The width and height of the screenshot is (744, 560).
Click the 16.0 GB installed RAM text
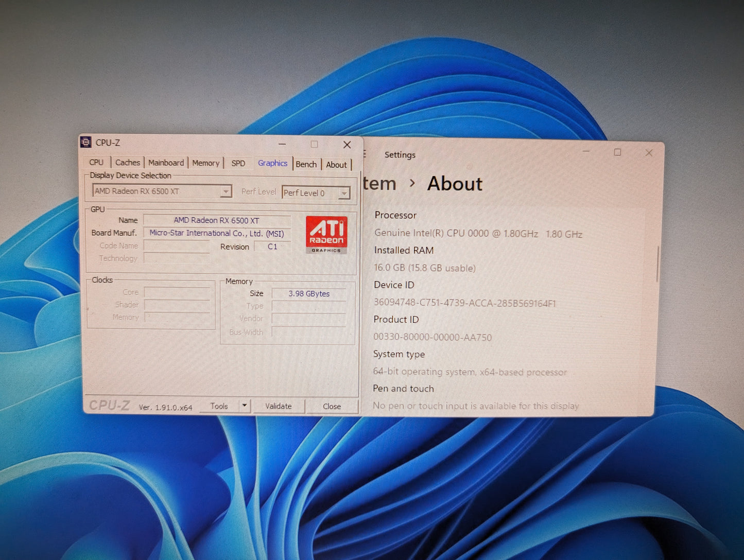point(425,268)
